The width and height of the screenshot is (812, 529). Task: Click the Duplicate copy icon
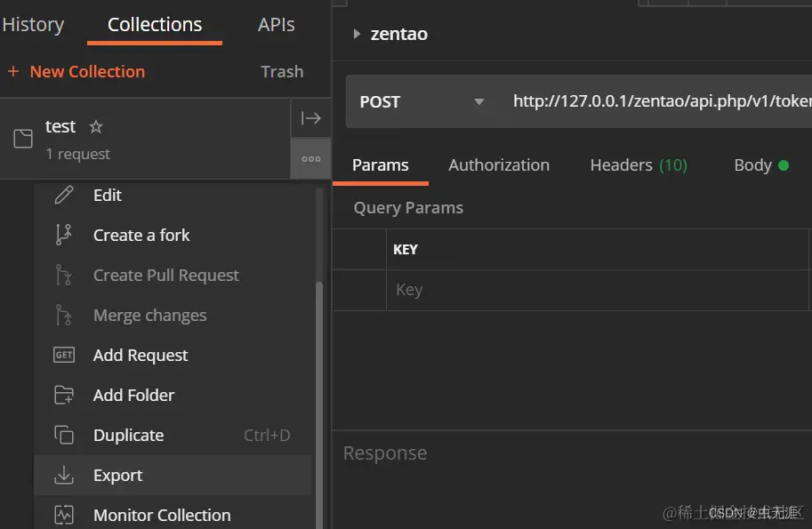click(64, 435)
